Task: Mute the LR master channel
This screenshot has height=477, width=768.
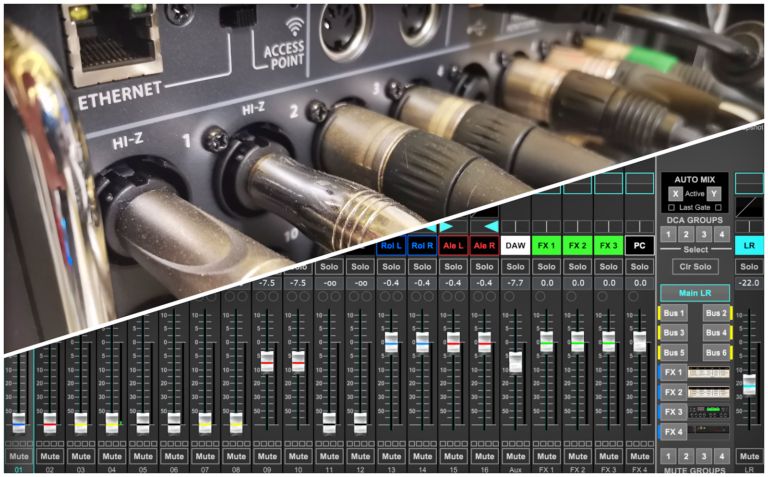Action: click(x=749, y=454)
